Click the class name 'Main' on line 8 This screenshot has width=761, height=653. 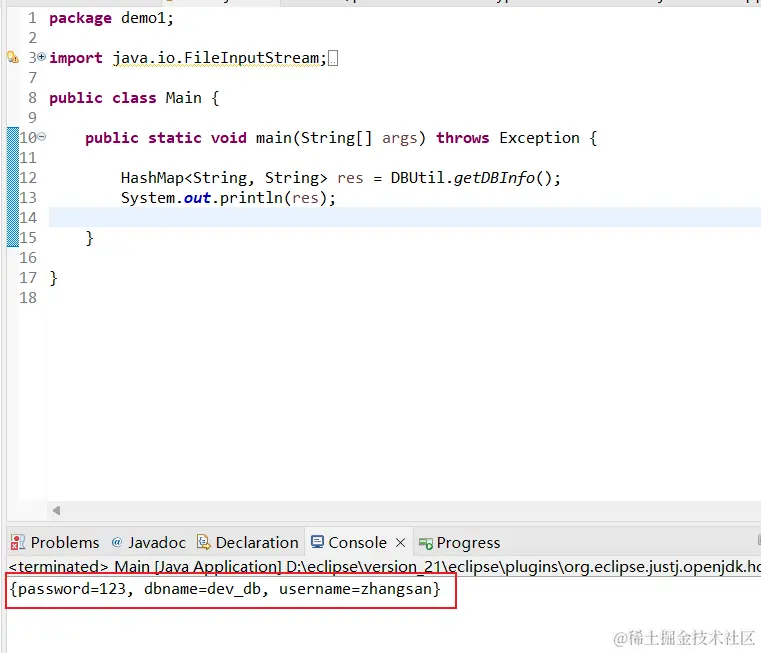[183, 98]
